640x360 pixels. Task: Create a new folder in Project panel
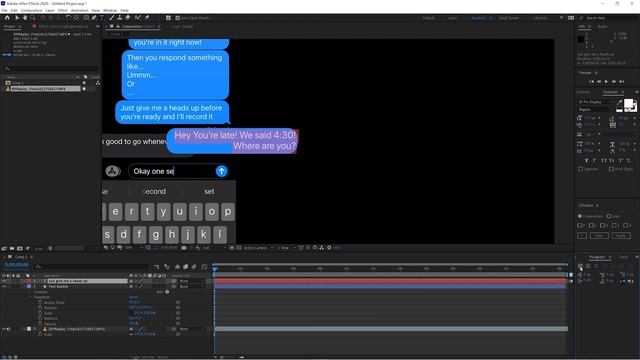pos(12,248)
